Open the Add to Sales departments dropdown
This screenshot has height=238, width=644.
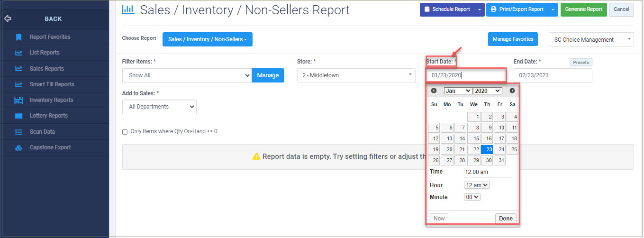click(x=159, y=107)
